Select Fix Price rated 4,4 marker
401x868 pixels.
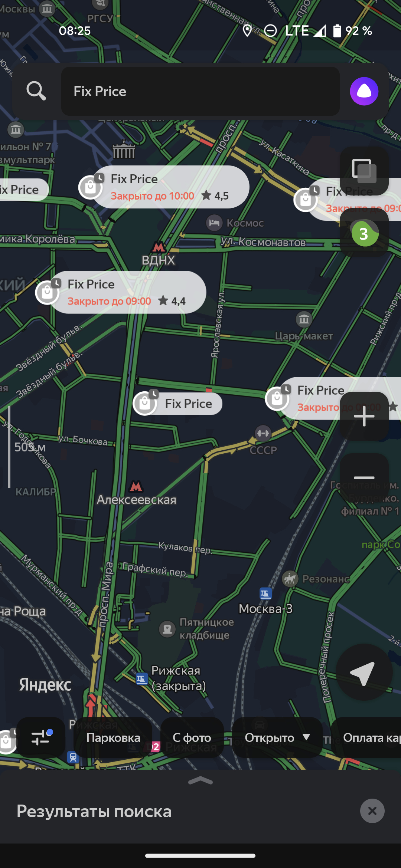pos(121,292)
